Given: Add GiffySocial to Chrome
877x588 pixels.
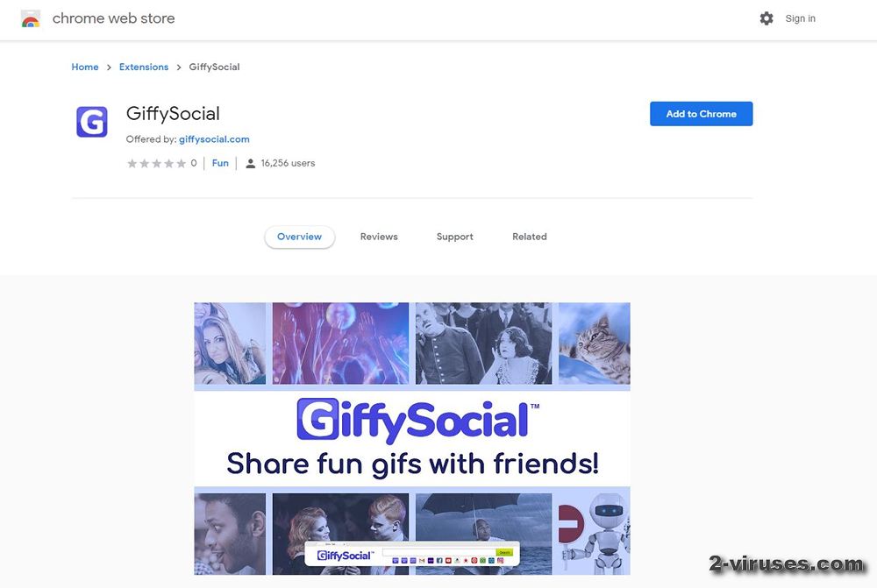Looking at the screenshot, I should click(x=701, y=113).
